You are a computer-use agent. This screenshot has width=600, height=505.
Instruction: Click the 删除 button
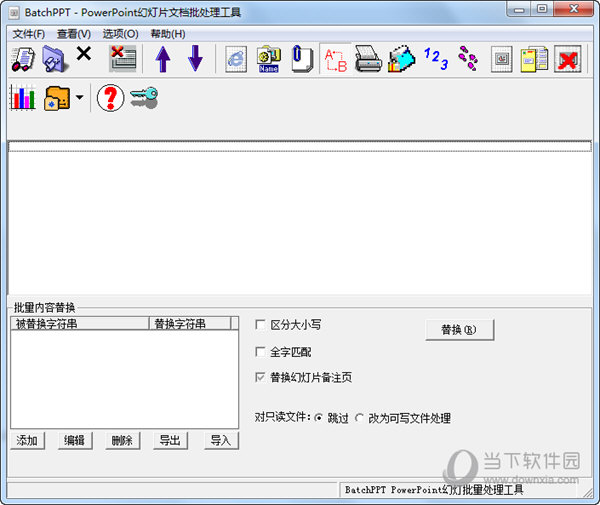[122, 441]
